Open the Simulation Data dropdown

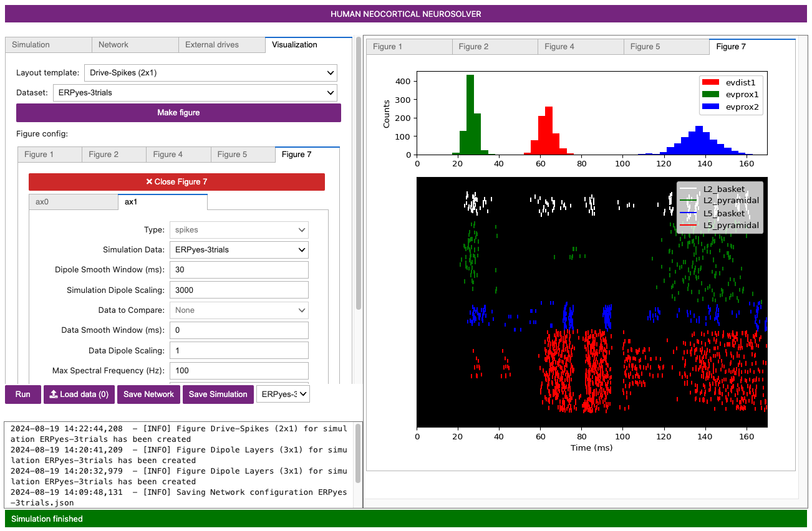point(239,250)
